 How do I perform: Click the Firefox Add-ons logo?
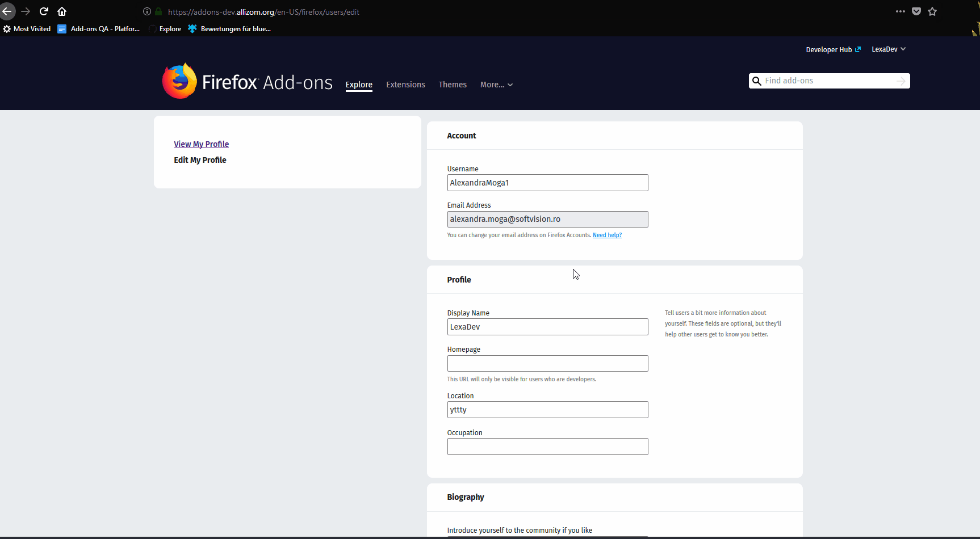tap(247, 81)
